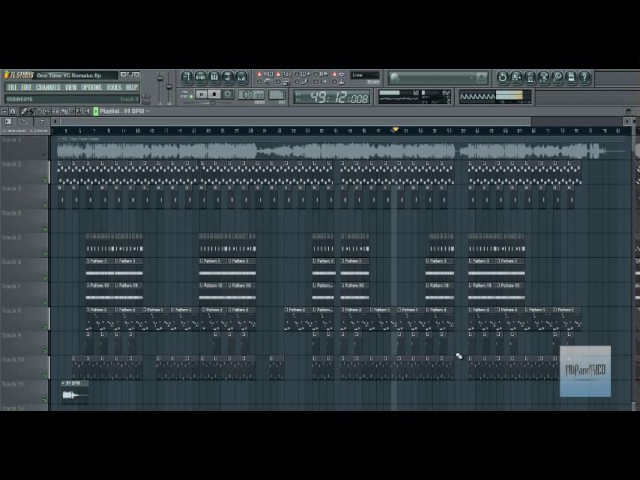Viewport: 640px width, 480px height.
Task: Open the OPTIONS menu
Action: (x=91, y=87)
